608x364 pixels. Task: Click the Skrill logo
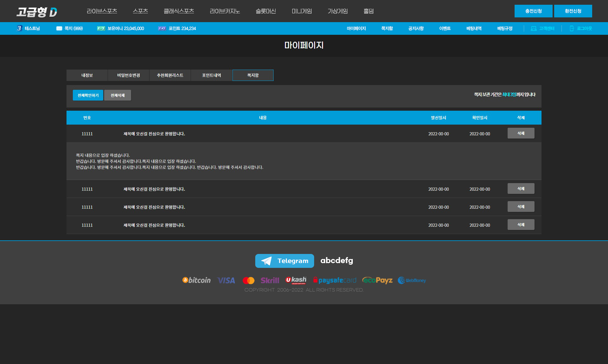(x=270, y=281)
